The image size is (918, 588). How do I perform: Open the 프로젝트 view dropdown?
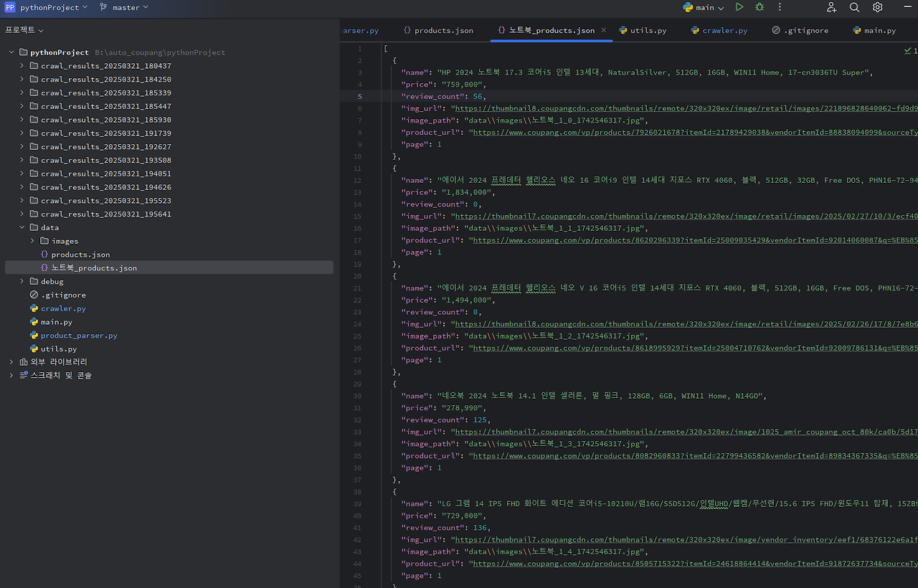click(24, 30)
